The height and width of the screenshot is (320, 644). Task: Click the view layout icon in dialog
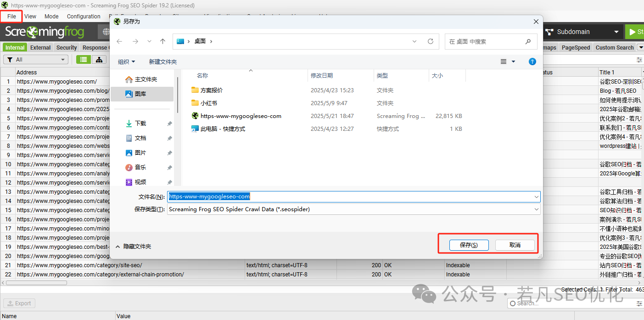click(504, 62)
